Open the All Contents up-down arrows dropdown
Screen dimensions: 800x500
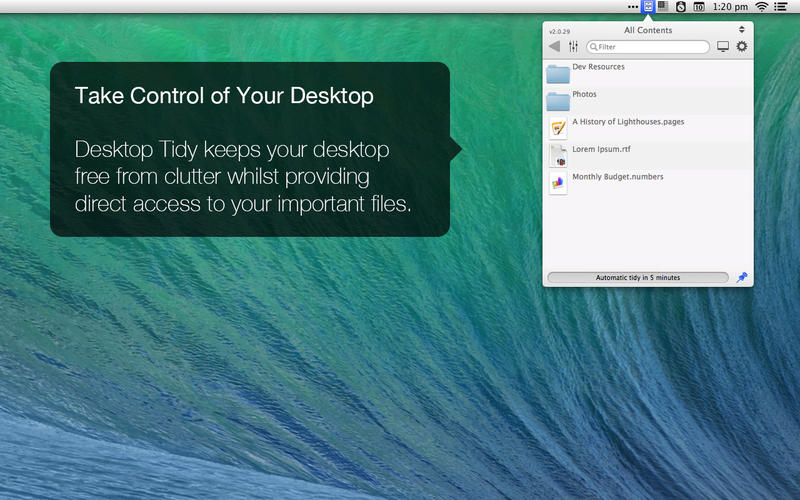[x=742, y=30]
